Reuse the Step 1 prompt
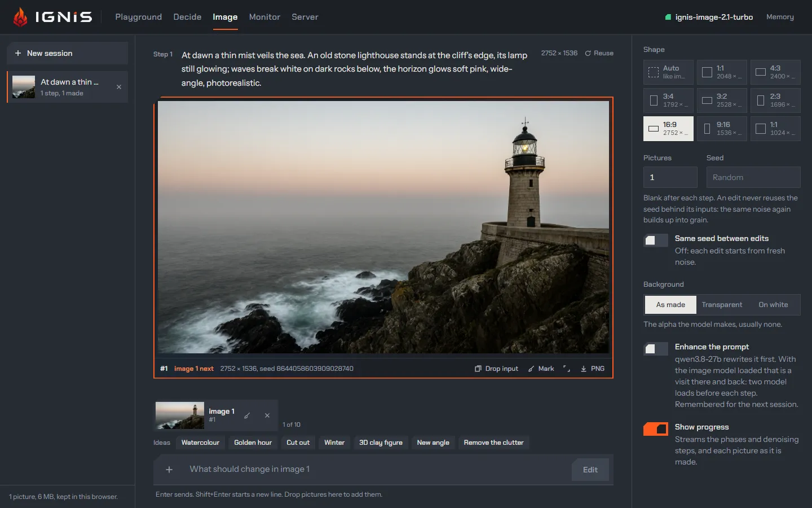Image resolution: width=812 pixels, height=508 pixels. [x=599, y=53]
